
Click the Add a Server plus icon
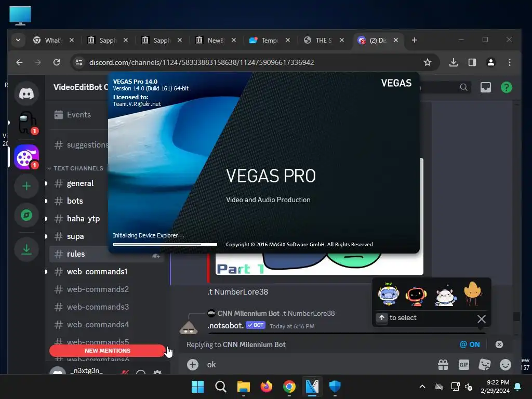point(26,186)
